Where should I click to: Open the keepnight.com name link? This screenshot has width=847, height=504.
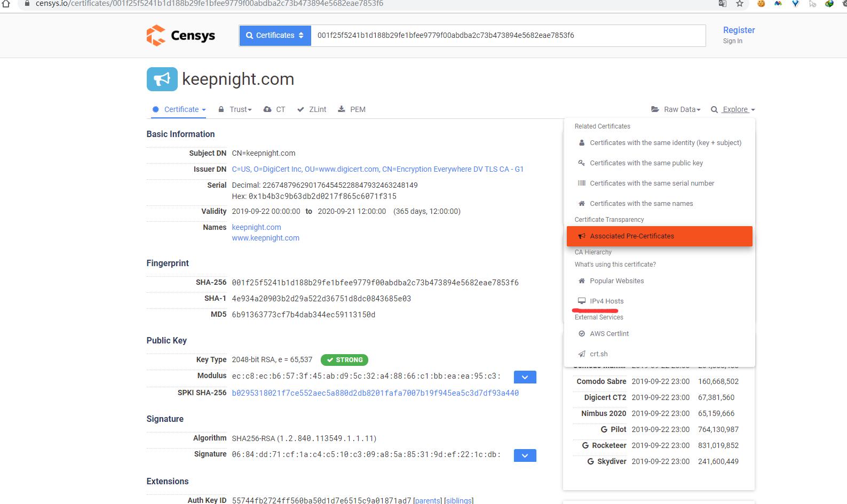coord(256,227)
